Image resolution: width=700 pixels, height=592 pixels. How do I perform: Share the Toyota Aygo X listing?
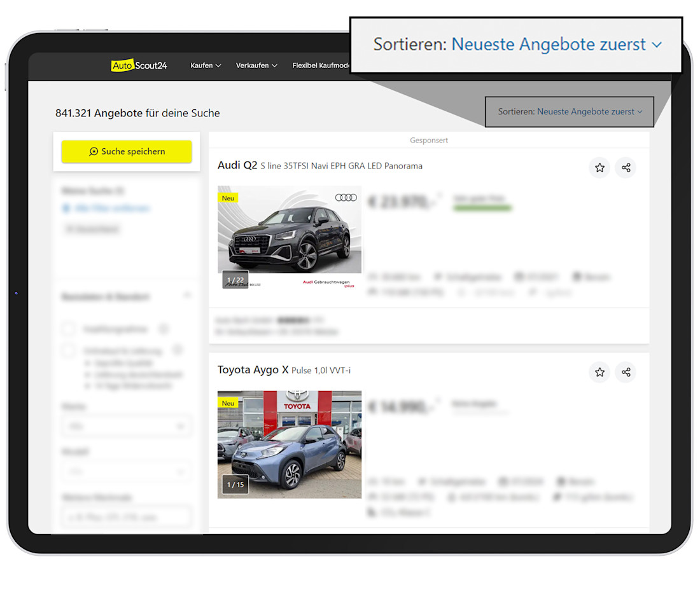(626, 372)
